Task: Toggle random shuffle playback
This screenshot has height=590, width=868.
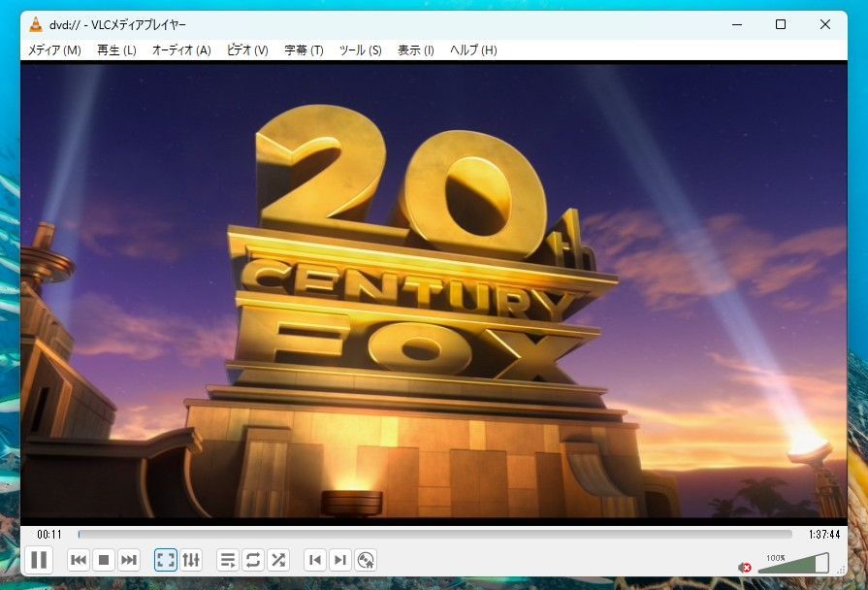Action: pos(278,560)
